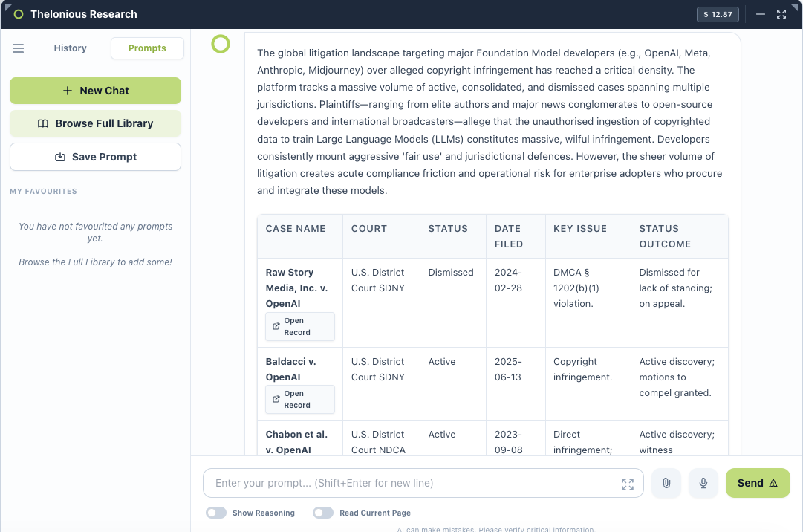Click the Send button
This screenshot has width=803, height=532.
(758, 483)
